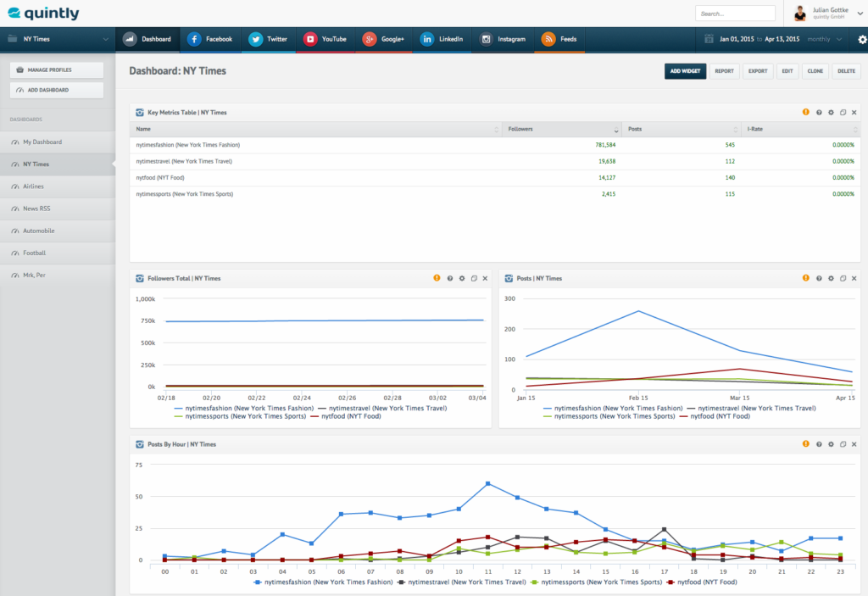868x596 pixels.
Task: Clone the Followers Total widget
Action: [474, 277]
